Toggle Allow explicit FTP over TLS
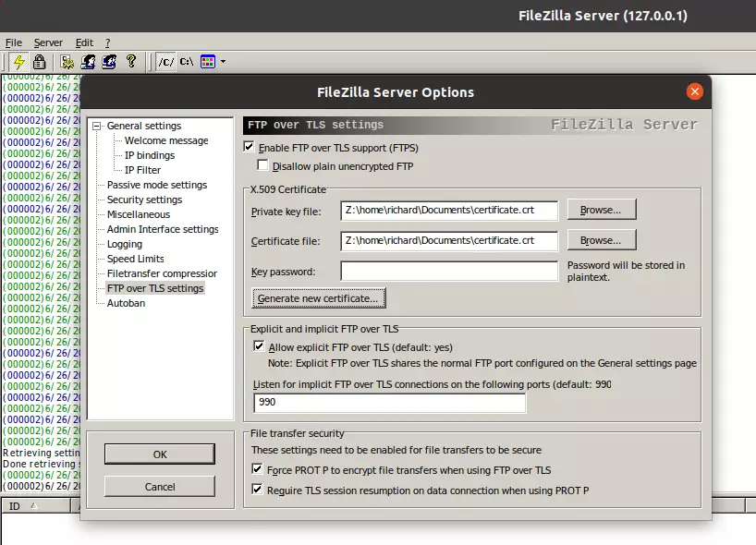Viewport: 756px width, 545px height. (x=259, y=346)
